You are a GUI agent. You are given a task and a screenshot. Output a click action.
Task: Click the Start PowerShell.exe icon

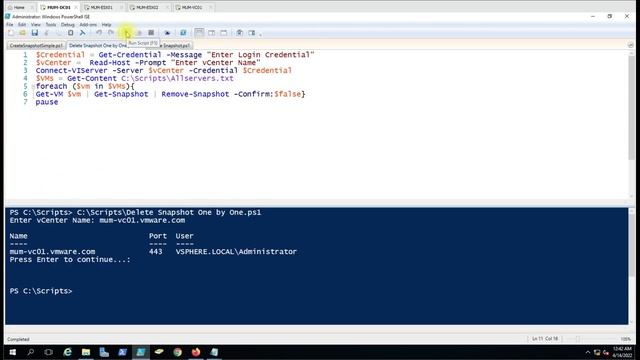(x=183, y=33)
